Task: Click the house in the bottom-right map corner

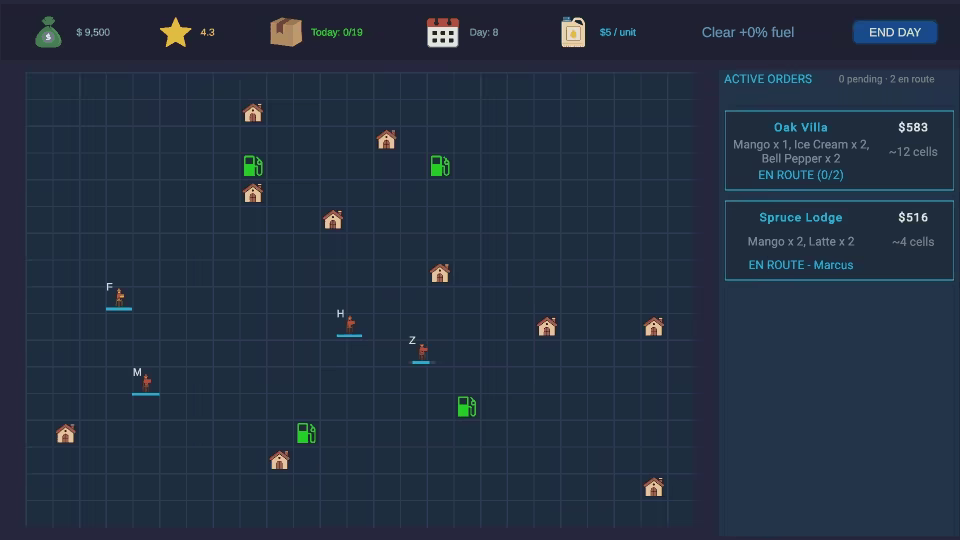Action: pyautogui.click(x=653, y=487)
